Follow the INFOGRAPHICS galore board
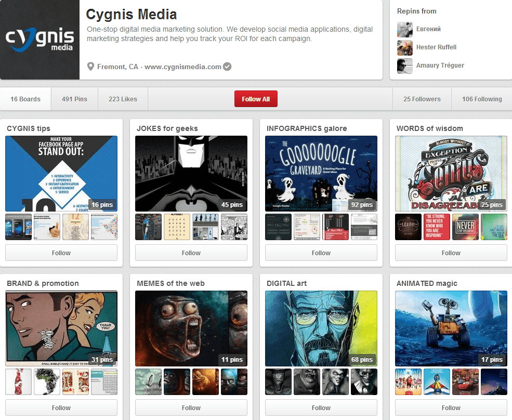The width and height of the screenshot is (512, 420). [x=321, y=253]
